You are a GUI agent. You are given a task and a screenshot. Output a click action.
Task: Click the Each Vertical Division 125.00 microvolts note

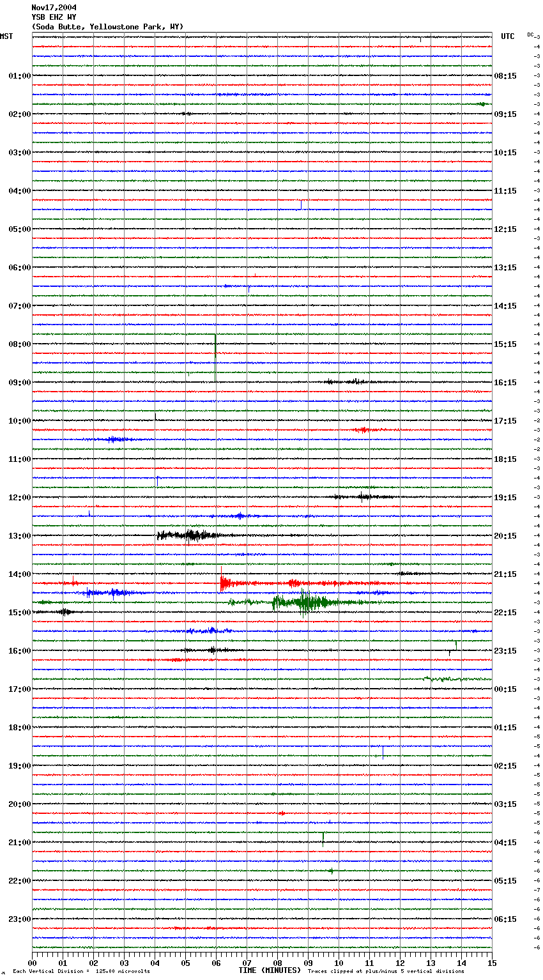[x=82, y=971]
